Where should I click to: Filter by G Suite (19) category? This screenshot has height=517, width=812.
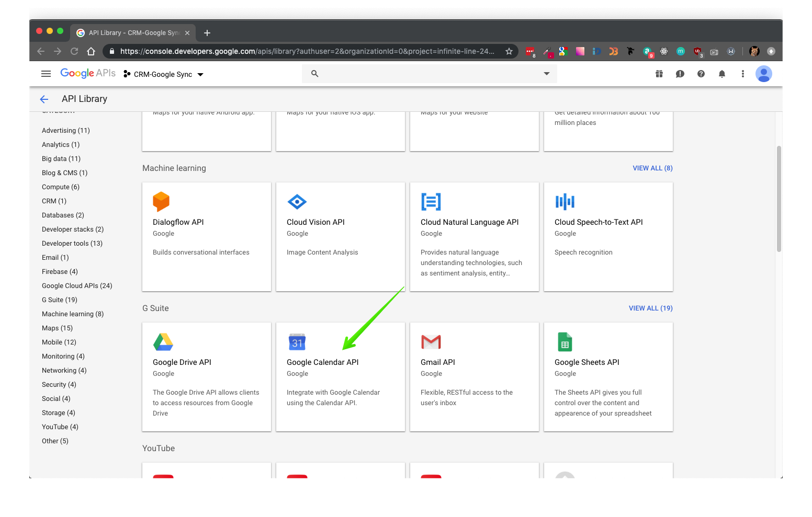click(60, 300)
